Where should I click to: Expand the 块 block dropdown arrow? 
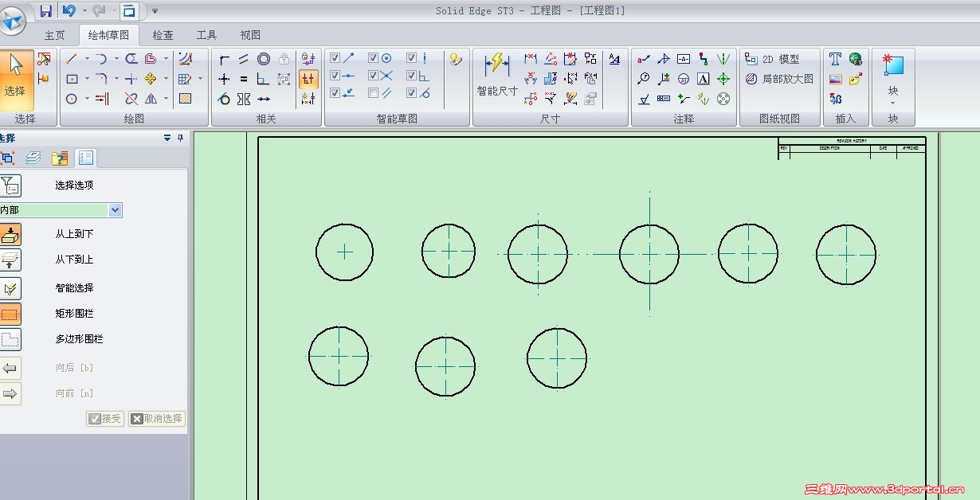tap(893, 103)
